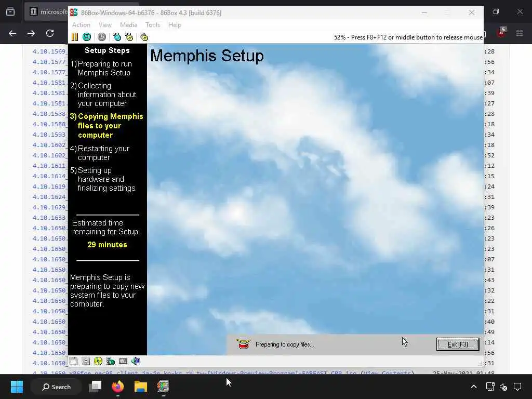
Task: Click the '29 minutes' estimated time text
Action: pyautogui.click(x=107, y=245)
